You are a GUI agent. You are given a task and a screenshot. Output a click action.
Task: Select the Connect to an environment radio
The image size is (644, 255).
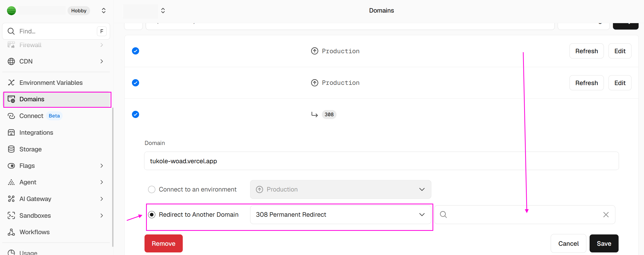tap(152, 189)
